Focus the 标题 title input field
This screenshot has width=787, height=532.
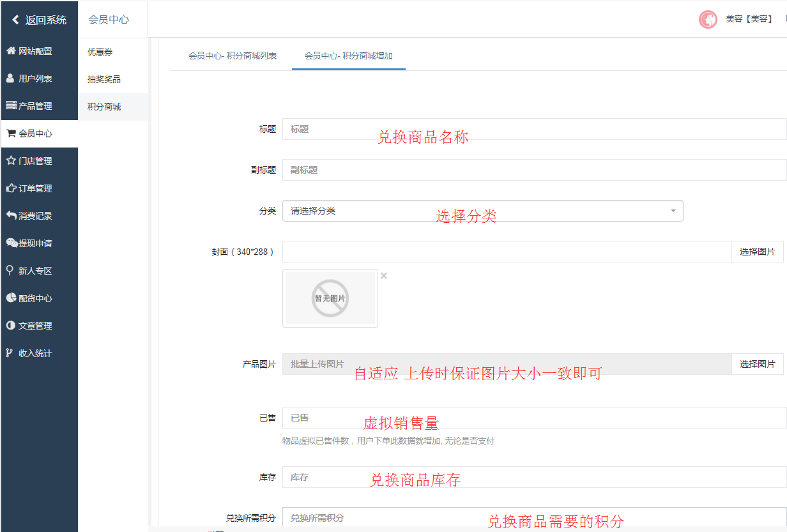tap(534, 129)
